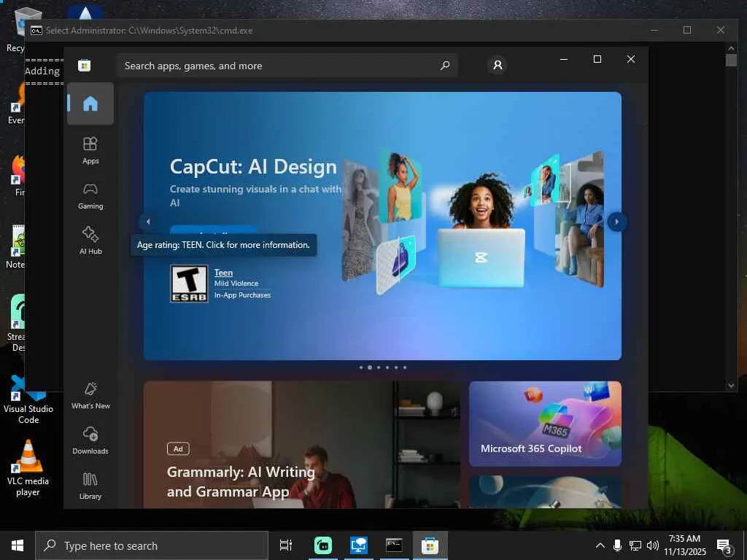
Task: Open the clock showing 7:35 AM
Action: (x=684, y=545)
